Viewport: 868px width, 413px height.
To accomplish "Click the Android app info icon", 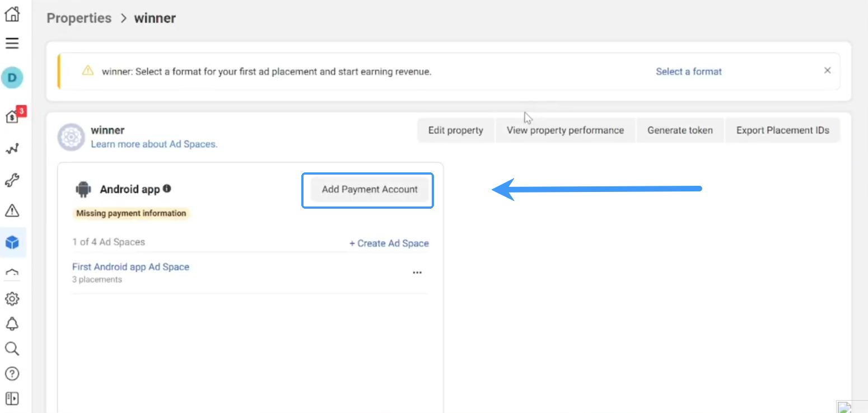I will point(167,189).
